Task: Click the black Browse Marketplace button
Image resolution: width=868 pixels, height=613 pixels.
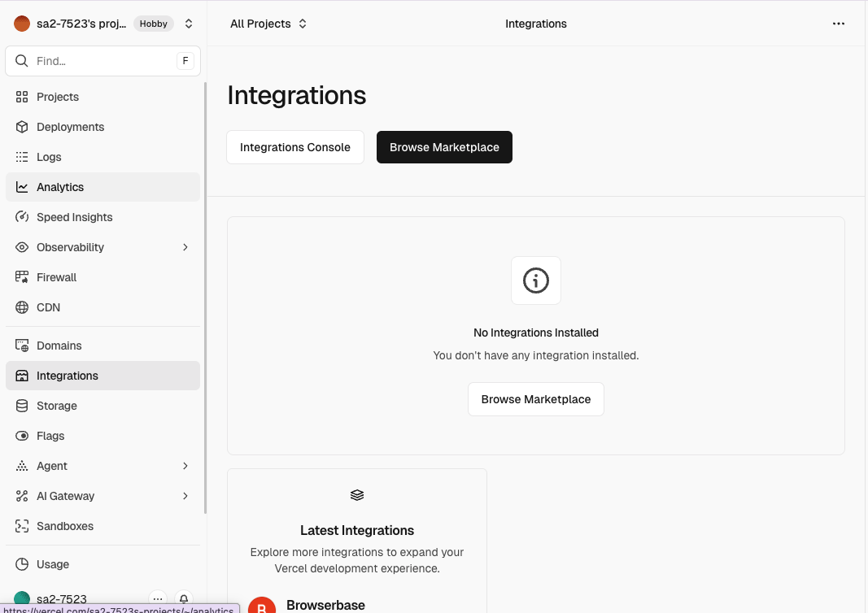Action: (444, 147)
